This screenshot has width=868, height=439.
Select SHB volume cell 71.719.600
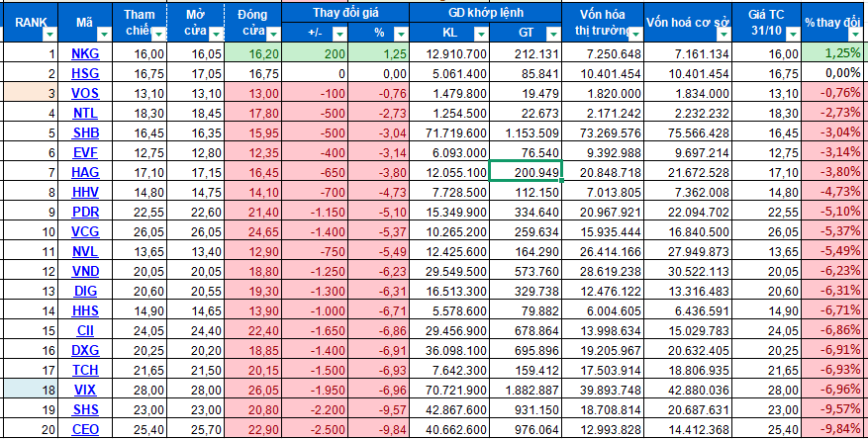pyautogui.click(x=449, y=132)
